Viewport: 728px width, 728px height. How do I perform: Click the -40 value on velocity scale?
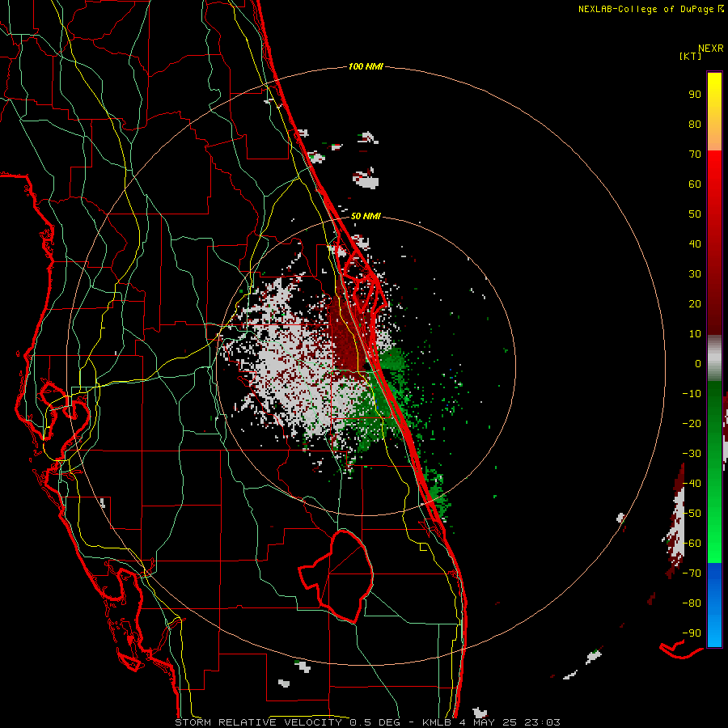(x=692, y=484)
